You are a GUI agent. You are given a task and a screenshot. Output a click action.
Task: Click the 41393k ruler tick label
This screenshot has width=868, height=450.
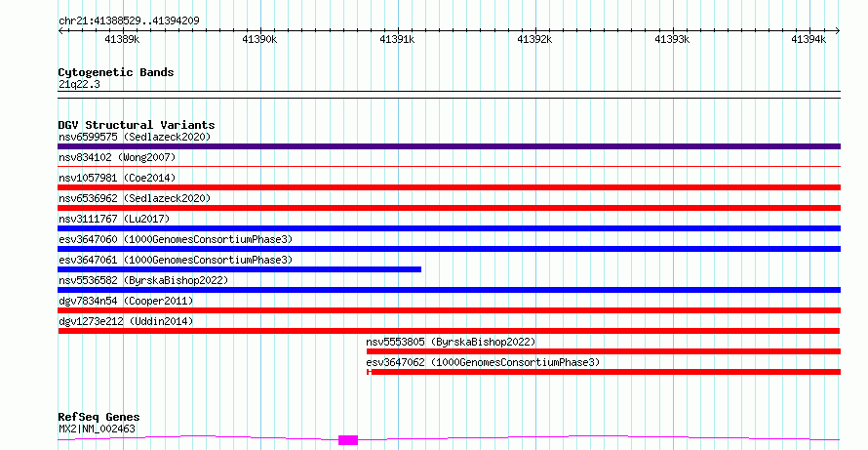672,39
